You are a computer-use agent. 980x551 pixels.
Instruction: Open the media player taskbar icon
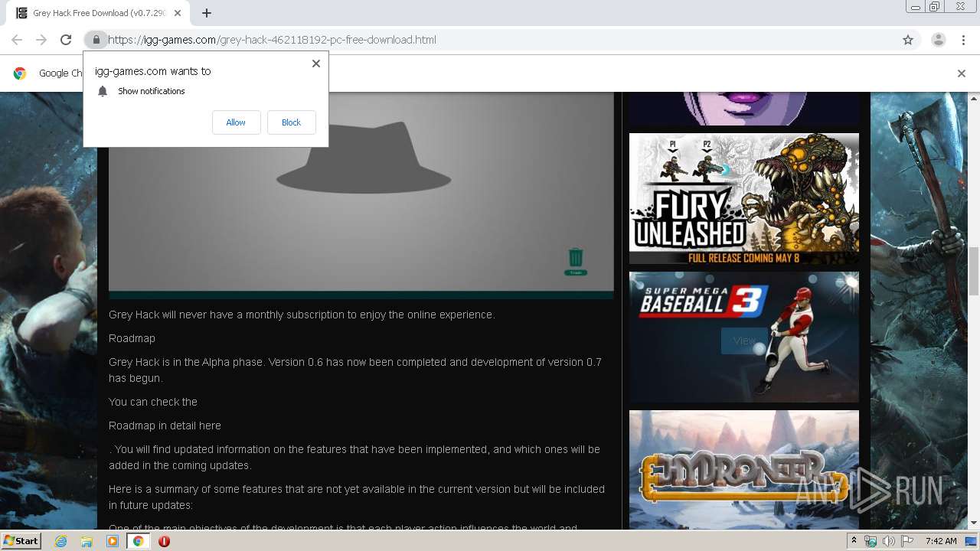[x=113, y=541]
